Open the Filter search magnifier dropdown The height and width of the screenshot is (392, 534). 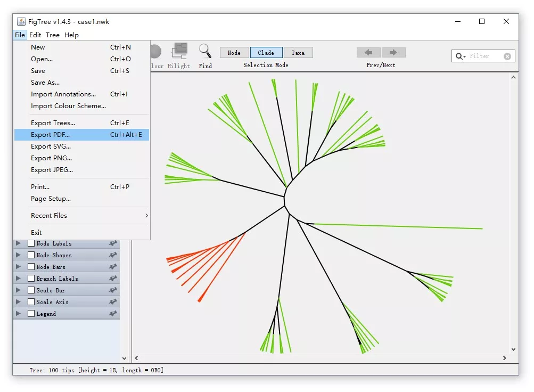[461, 56]
